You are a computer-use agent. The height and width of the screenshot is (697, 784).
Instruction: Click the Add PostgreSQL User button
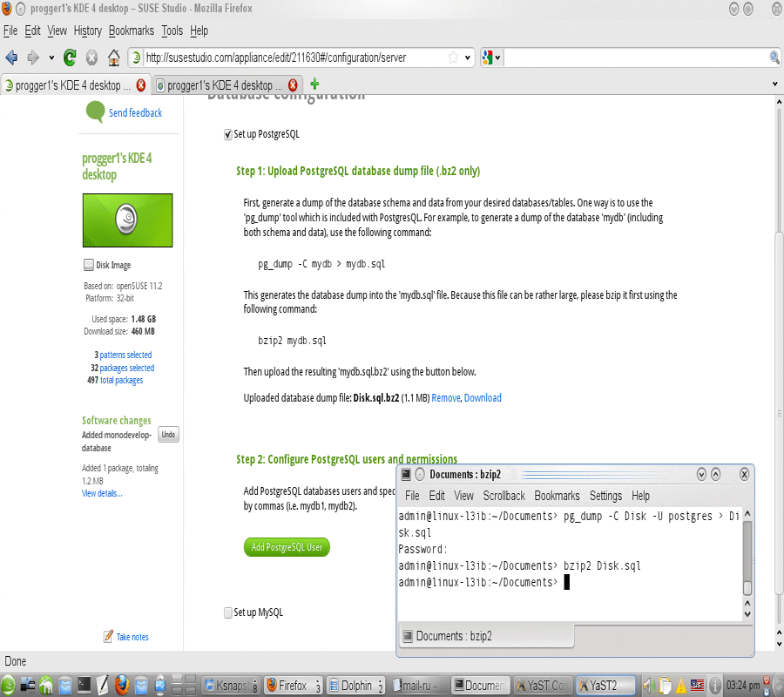(287, 547)
